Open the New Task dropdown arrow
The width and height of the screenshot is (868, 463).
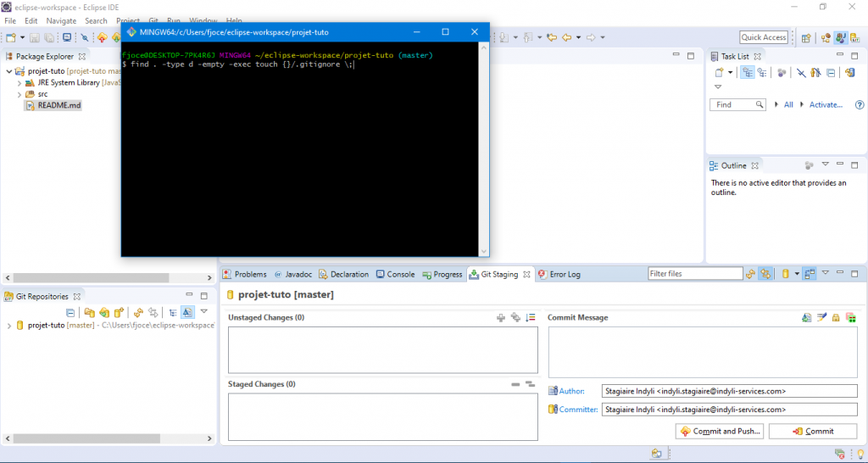point(730,73)
